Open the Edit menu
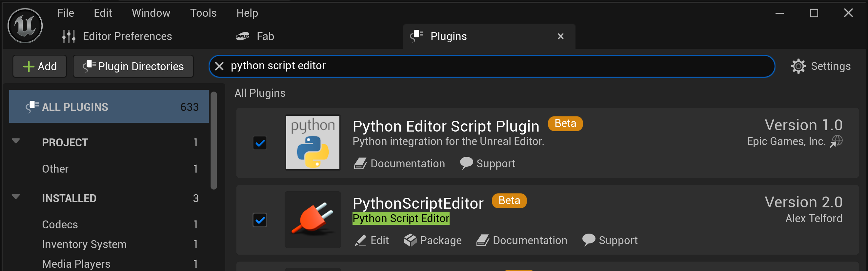 [x=103, y=13]
